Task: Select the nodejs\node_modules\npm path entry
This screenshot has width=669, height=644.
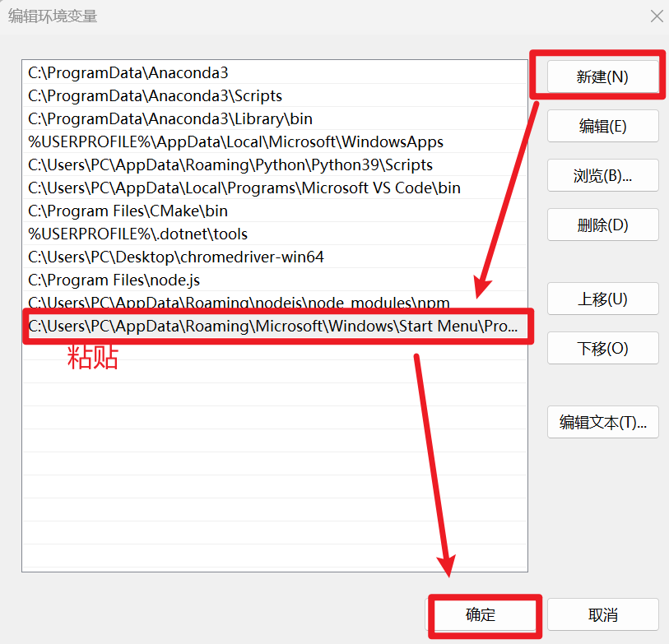Action: [275, 301]
